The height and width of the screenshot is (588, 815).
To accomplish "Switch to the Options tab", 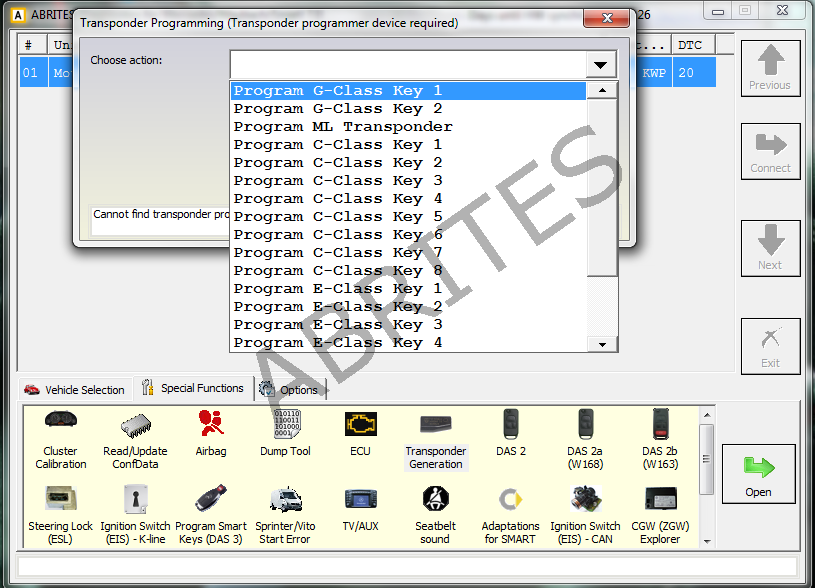I will pyautogui.click(x=290, y=389).
